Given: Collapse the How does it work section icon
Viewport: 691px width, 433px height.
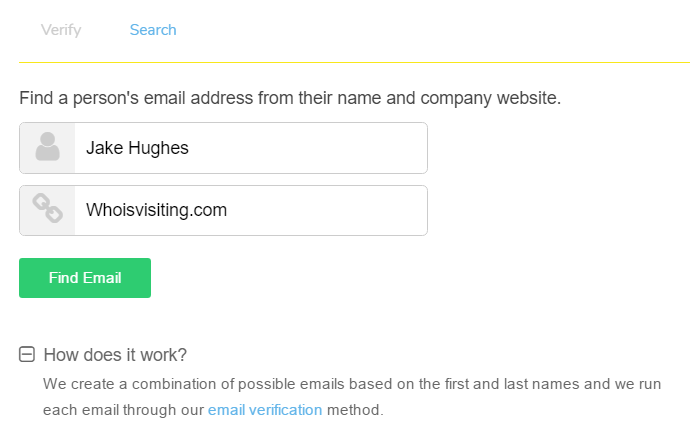Looking at the screenshot, I should 27,354.
